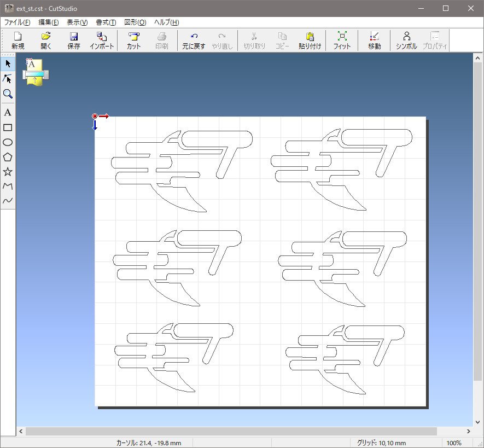Select the polygon shape tool
This screenshot has width=484, height=448.
tap(8, 157)
